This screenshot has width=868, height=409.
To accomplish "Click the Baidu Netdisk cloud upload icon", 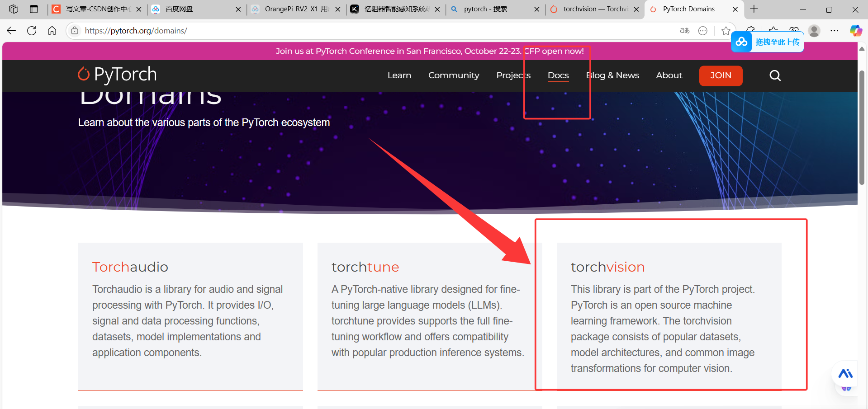I will click(741, 42).
